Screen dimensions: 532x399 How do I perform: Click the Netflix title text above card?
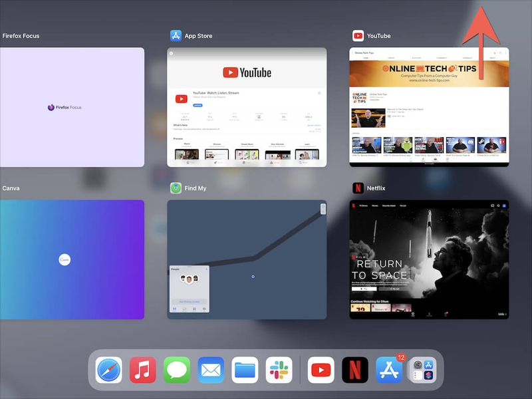click(x=376, y=188)
